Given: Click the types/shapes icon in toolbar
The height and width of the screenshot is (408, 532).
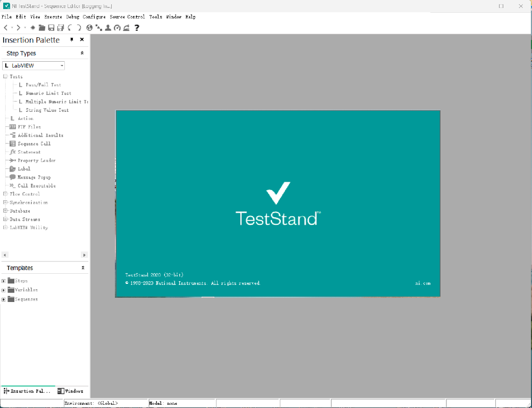Looking at the screenshot, I should (99, 28).
